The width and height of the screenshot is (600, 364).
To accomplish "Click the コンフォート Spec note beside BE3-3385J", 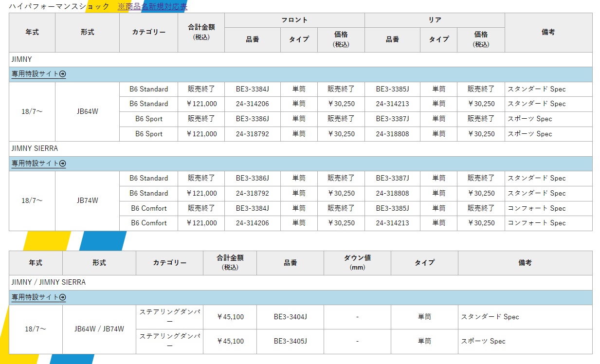I will tap(537, 208).
